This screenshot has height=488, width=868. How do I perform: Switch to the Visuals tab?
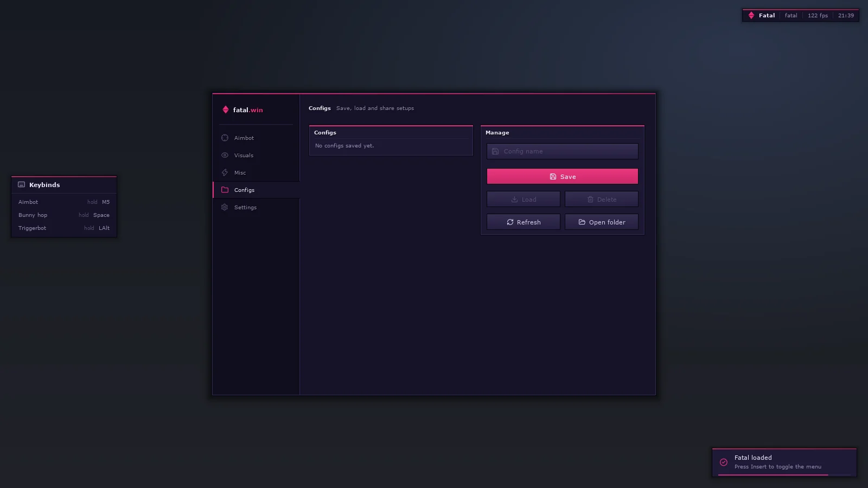pos(256,155)
